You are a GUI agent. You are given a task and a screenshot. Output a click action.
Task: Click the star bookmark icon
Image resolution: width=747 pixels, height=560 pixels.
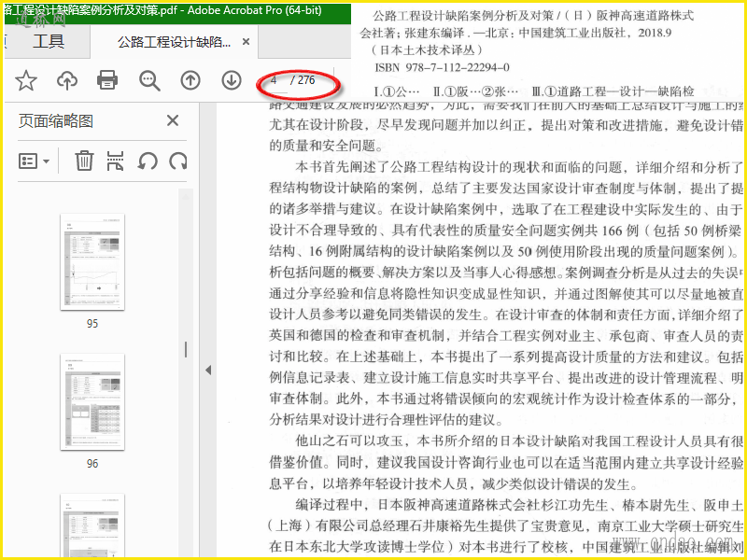pyautogui.click(x=26, y=80)
